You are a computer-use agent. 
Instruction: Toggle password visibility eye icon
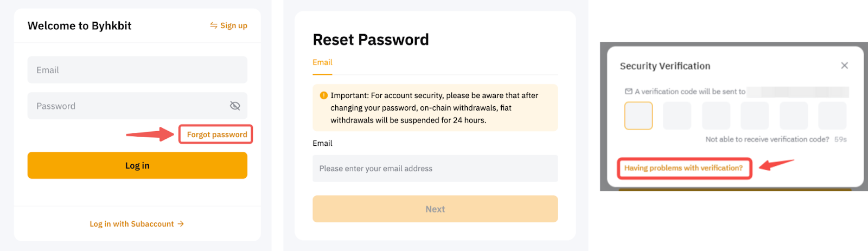click(235, 106)
